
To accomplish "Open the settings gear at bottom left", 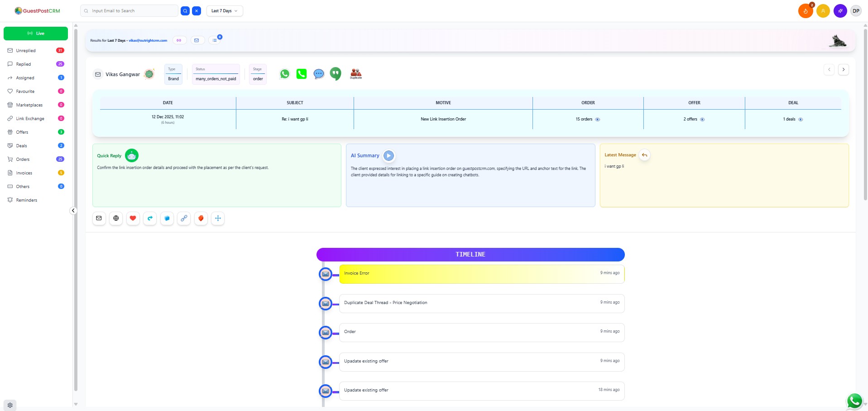I will [10, 405].
